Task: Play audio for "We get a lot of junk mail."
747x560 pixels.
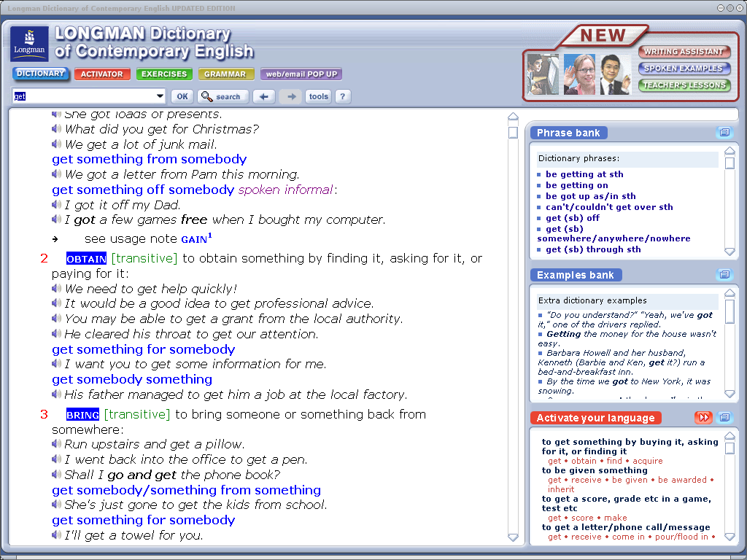Action: point(56,144)
